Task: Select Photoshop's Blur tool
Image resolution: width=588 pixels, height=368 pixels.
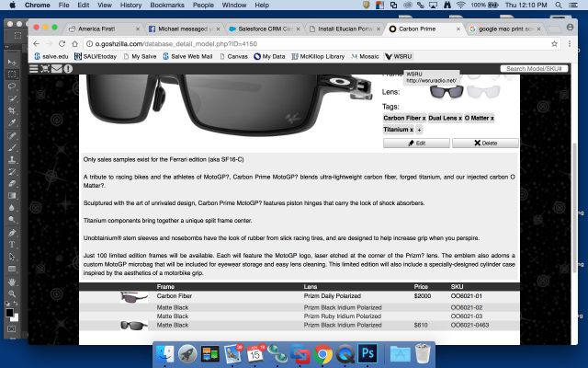Action: [12, 208]
